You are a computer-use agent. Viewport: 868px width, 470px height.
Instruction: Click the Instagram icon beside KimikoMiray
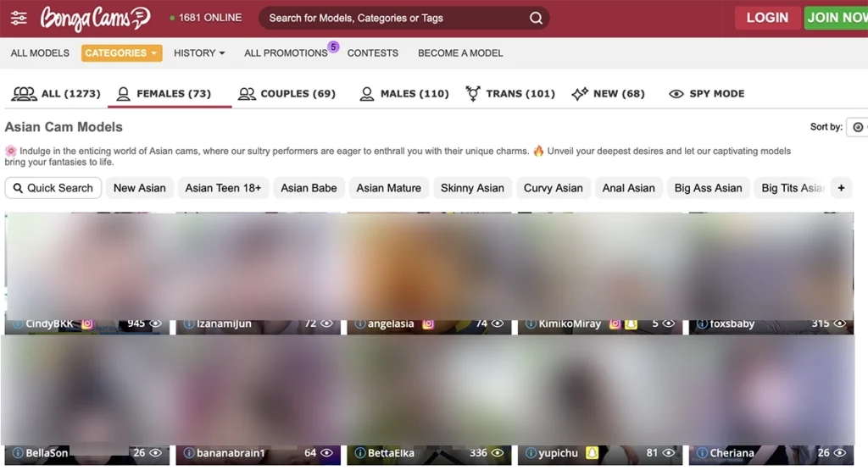pyautogui.click(x=615, y=324)
